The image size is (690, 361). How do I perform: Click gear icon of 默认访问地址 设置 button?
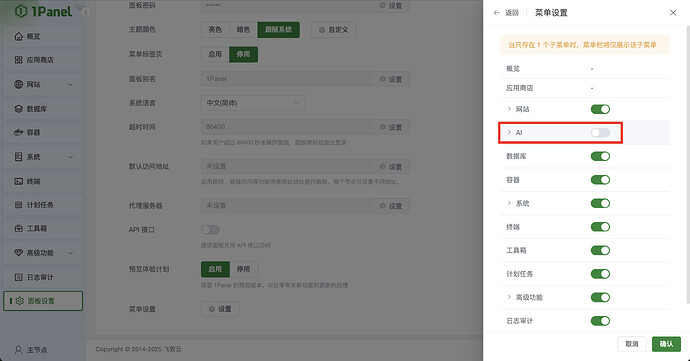point(382,166)
